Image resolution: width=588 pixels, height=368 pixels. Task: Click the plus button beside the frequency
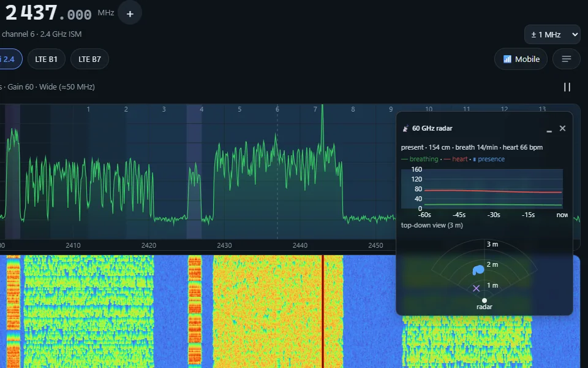pyautogui.click(x=130, y=13)
